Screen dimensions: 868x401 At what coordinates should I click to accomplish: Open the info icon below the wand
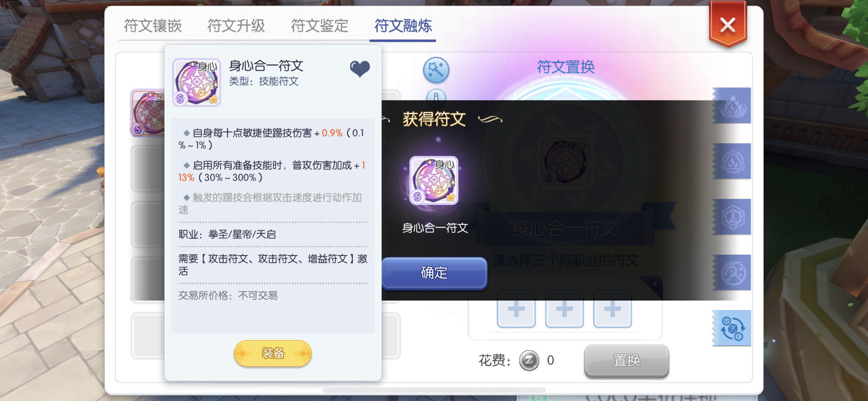click(x=436, y=96)
